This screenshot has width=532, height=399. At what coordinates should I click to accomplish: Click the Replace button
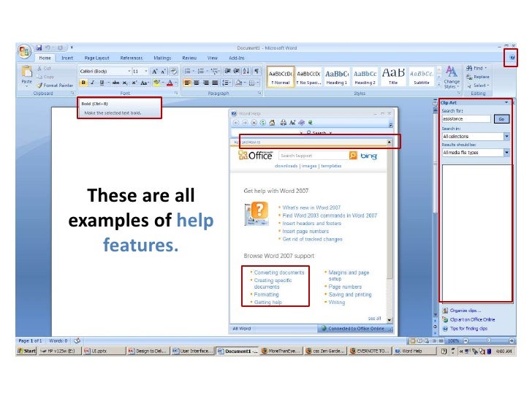[x=478, y=77]
